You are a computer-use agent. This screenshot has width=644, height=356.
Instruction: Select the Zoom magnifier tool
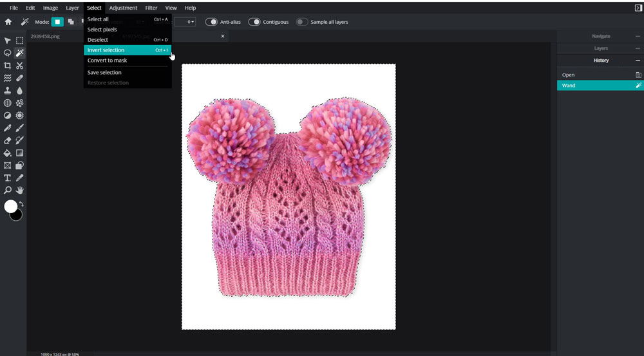[x=7, y=190]
